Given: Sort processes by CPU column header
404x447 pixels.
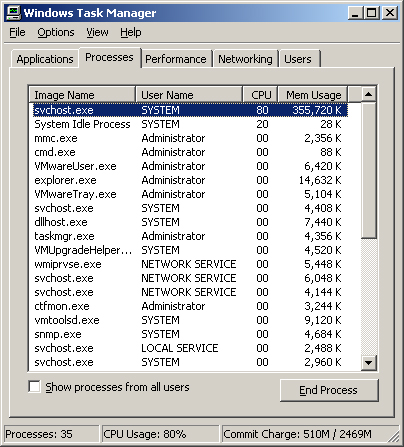Looking at the screenshot, I should 261,95.
